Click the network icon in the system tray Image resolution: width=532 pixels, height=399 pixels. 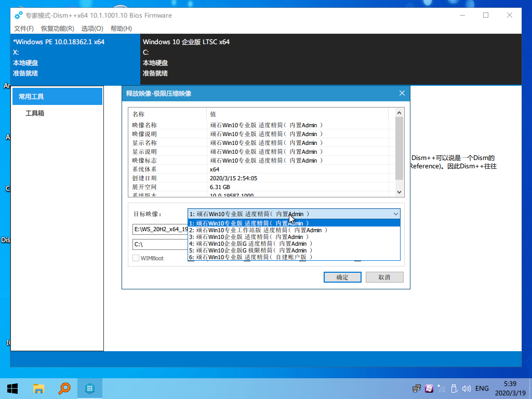417,389
